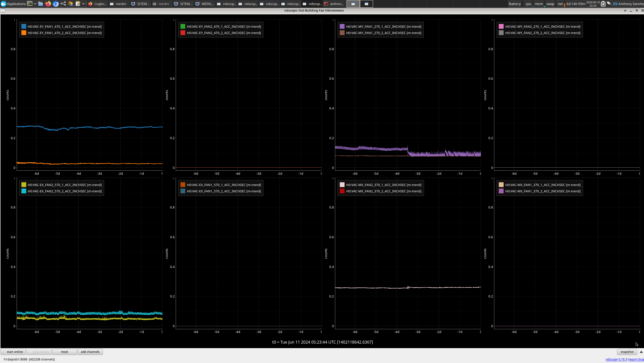644x363 pixels.
Task: Click the uptime 6d 14h 59m display
Action: tap(576, 4)
